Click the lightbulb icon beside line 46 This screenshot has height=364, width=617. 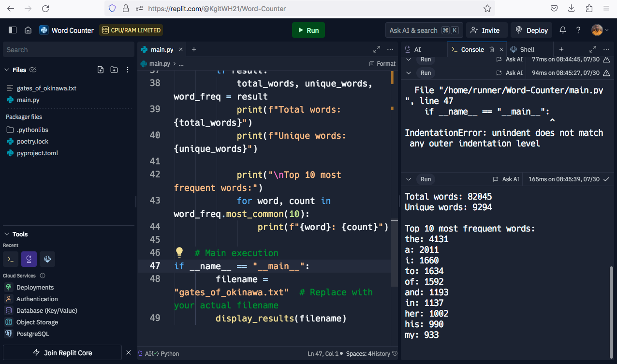[179, 252]
